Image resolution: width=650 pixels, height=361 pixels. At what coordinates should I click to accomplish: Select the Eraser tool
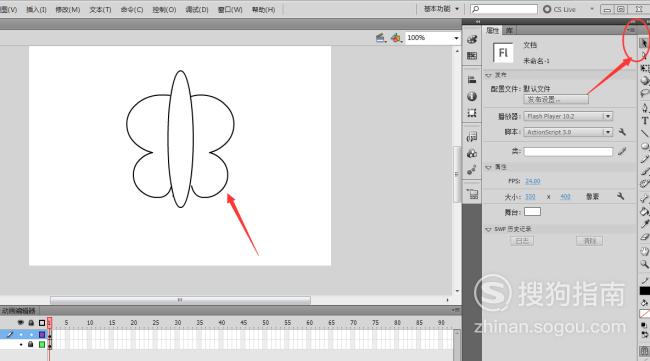(645, 237)
